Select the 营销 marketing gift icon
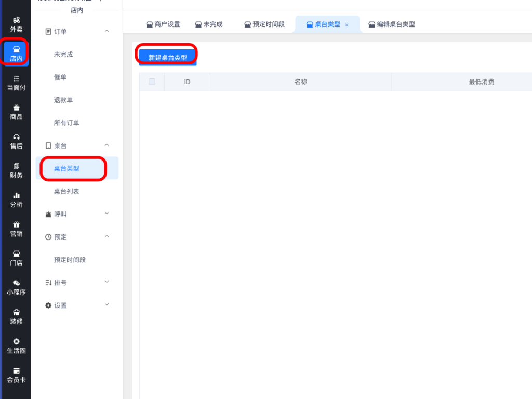The image size is (532, 399). click(16, 229)
